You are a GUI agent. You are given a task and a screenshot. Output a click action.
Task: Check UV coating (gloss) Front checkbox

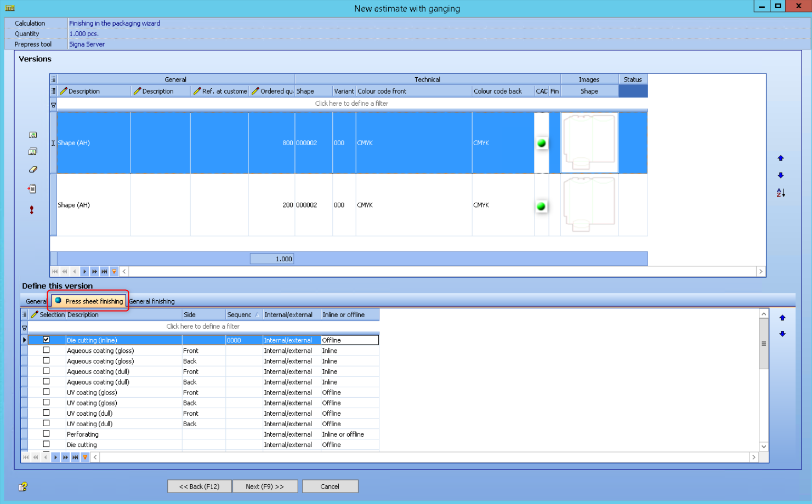click(x=46, y=392)
